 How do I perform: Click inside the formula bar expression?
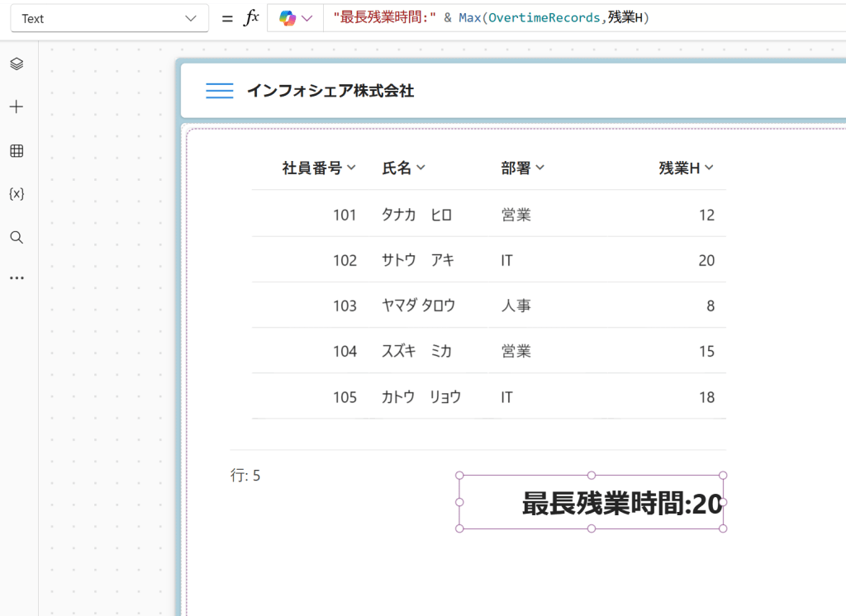point(578,18)
